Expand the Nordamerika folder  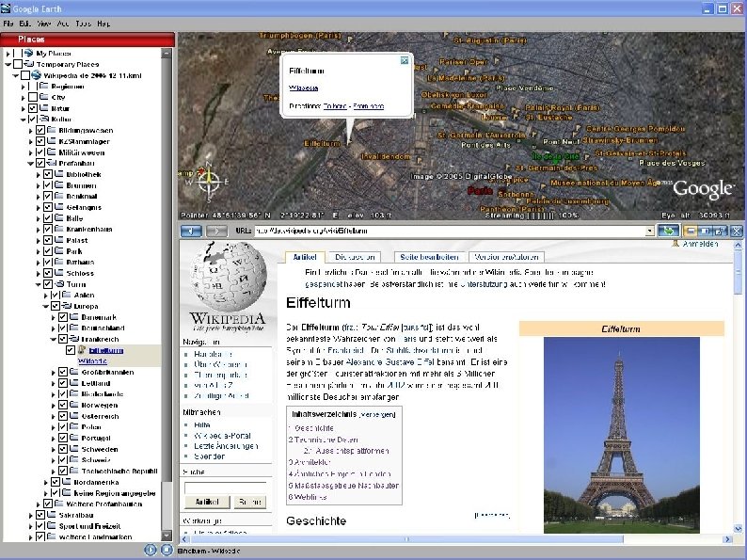(46, 482)
